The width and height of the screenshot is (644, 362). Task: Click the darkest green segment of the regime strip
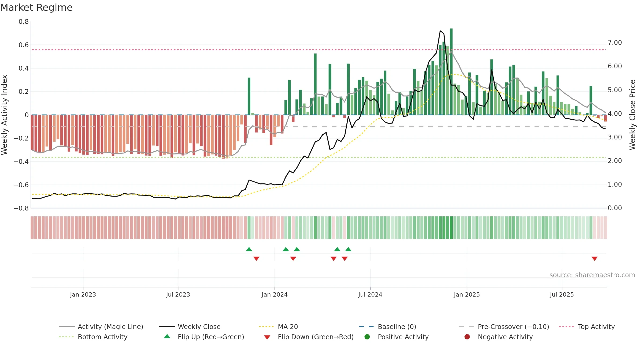coord(451,228)
